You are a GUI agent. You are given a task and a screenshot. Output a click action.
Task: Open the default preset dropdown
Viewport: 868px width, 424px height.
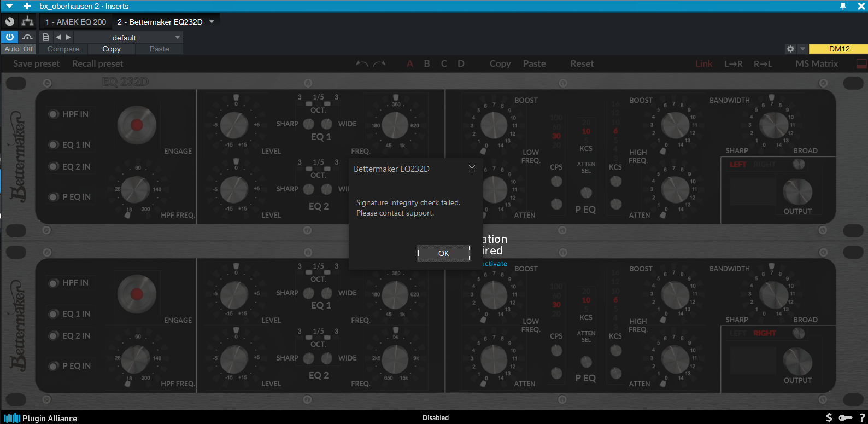click(128, 37)
